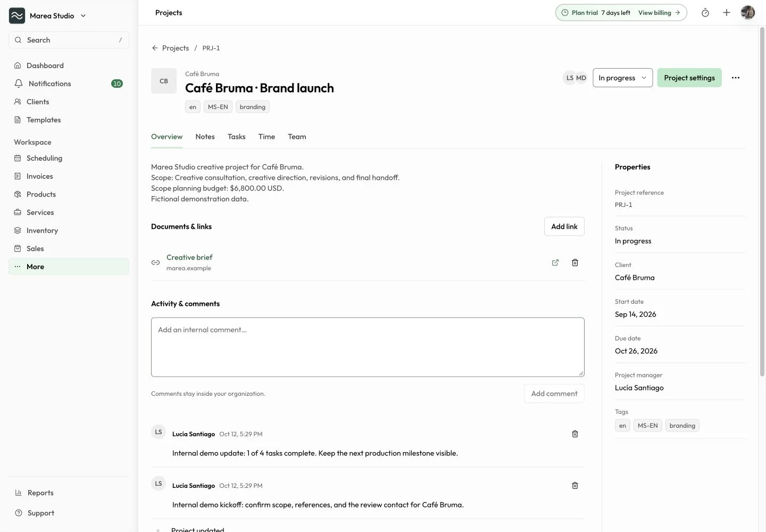Click the timer stopwatch icon in header
The height and width of the screenshot is (532, 766).
click(x=705, y=13)
